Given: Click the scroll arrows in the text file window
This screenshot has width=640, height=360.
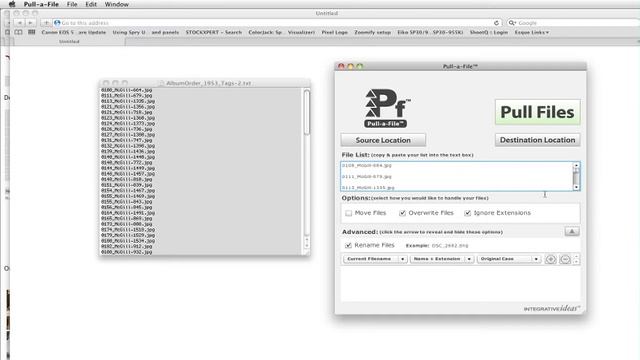Looking at the screenshot, I should [307, 243].
